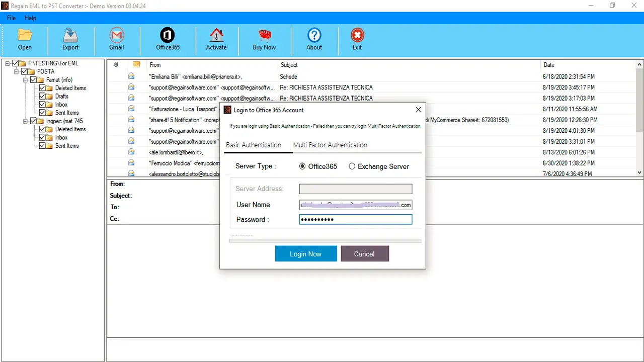Click the login dialog progress bar
The height and width of the screenshot is (362, 644).
tap(326, 241)
